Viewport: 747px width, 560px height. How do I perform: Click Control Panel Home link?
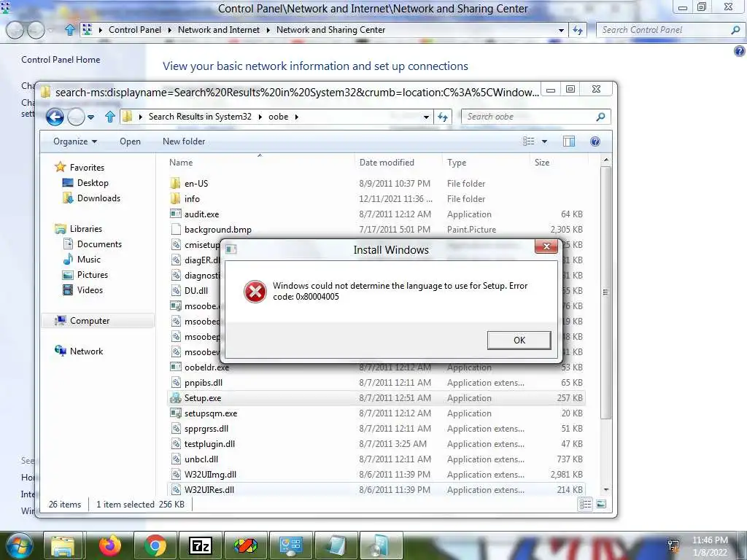coord(61,60)
